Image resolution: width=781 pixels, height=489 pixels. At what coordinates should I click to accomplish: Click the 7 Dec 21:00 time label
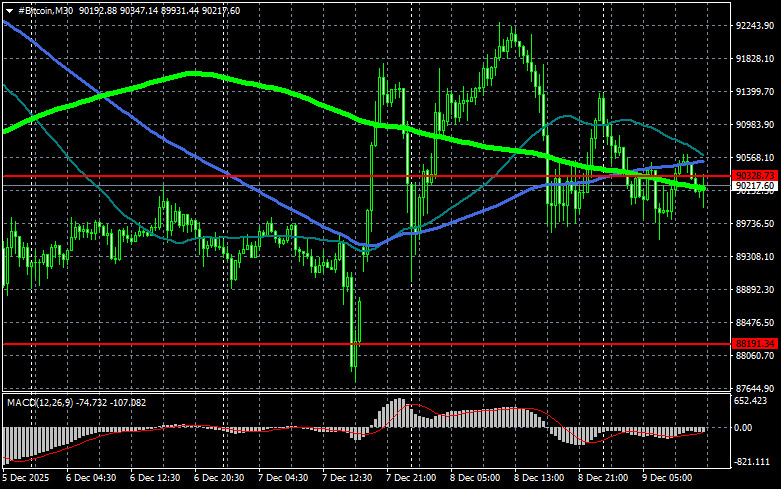[411, 478]
